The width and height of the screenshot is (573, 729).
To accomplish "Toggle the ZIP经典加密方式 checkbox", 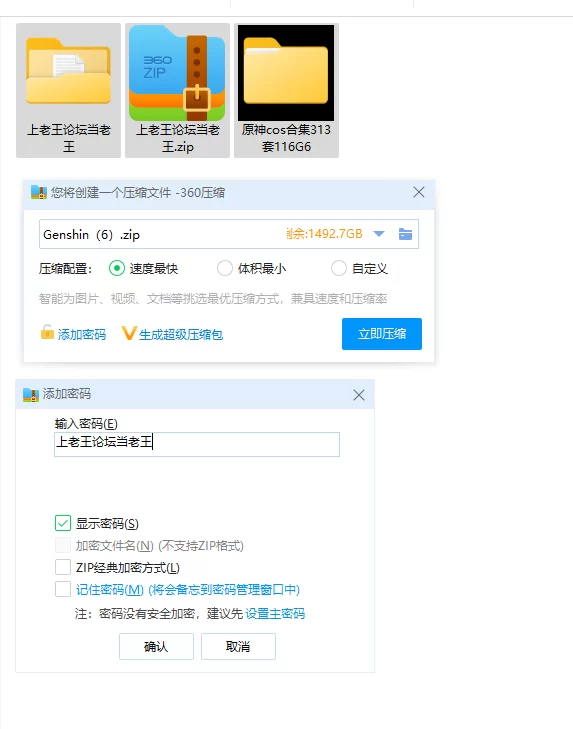I will pyautogui.click(x=63, y=567).
